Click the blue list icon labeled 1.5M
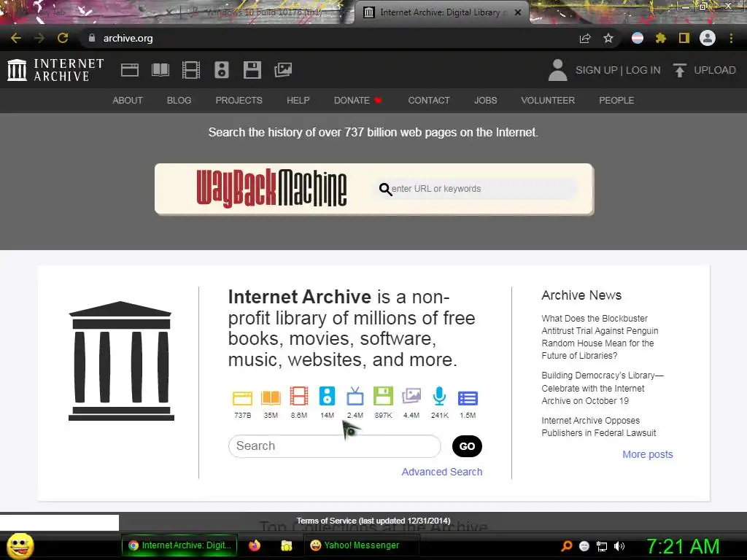 click(468, 398)
